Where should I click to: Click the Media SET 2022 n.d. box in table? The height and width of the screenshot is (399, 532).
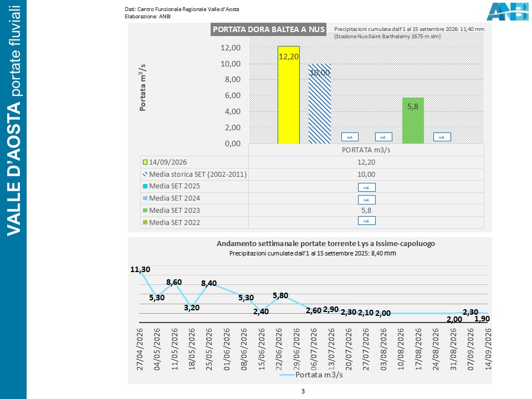point(367,221)
